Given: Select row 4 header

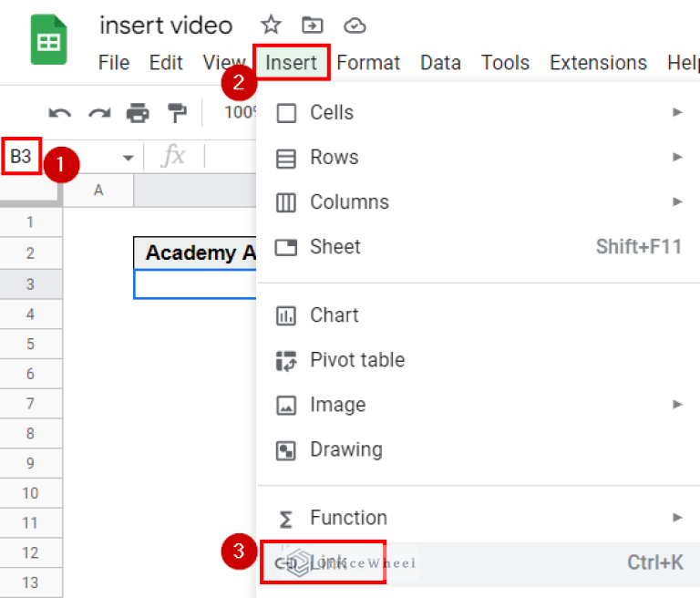Looking at the screenshot, I should pos(30,314).
